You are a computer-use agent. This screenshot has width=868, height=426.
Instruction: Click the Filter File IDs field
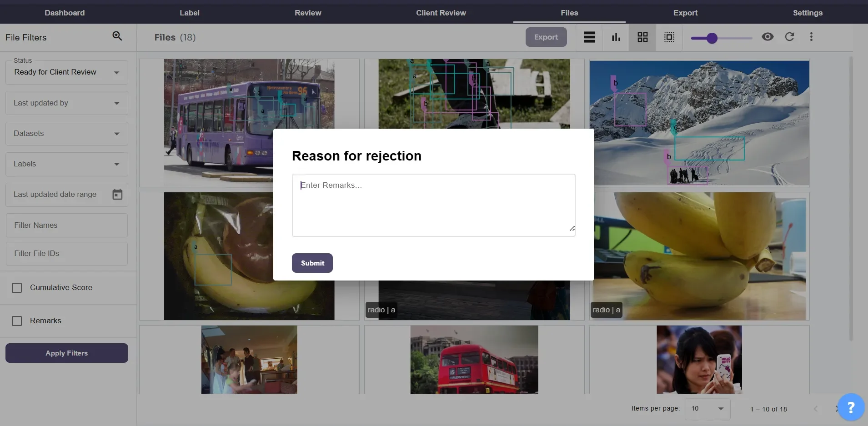67,254
